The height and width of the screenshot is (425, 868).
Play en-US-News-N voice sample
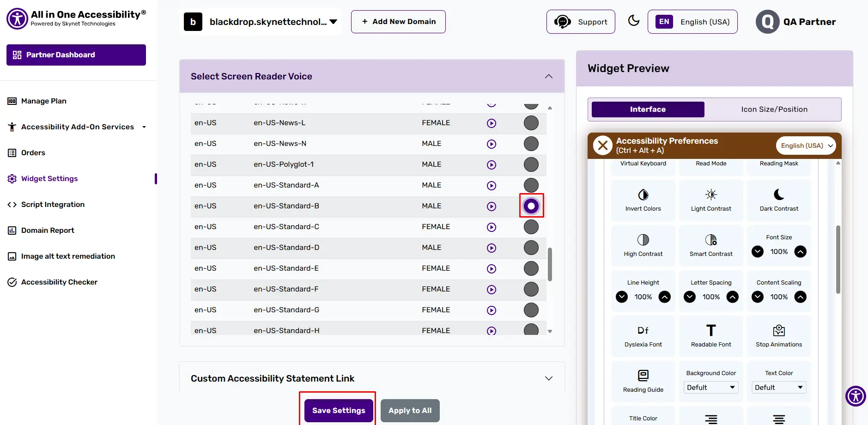pos(492,144)
